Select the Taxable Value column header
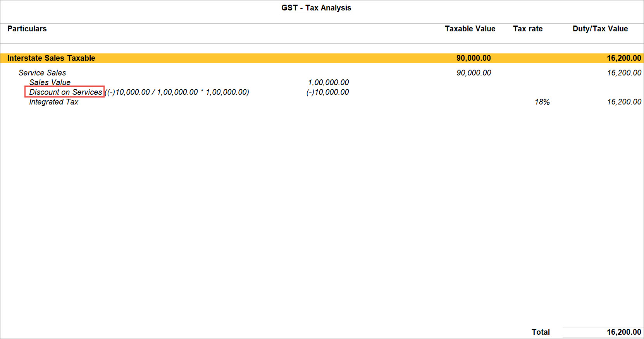 point(470,29)
